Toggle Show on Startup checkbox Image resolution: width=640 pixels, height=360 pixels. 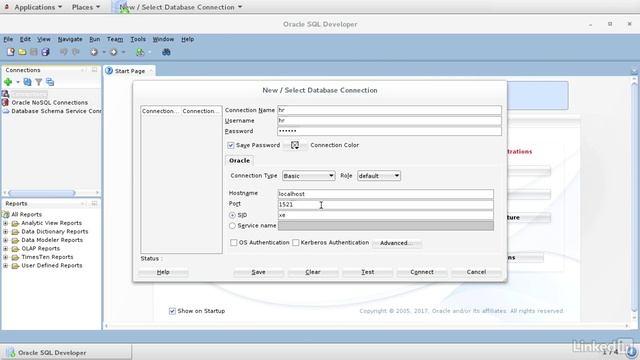[172, 311]
